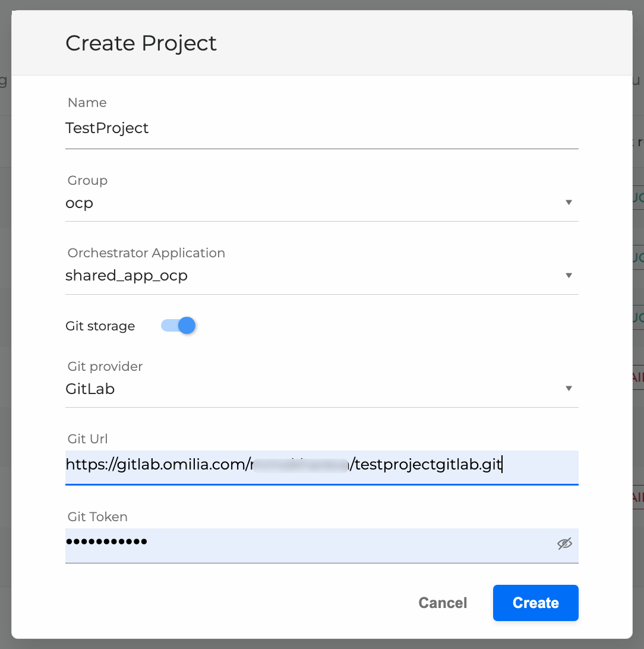Image resolution: width=644 pixels, height=649 pixels.
Task: Click Cancel to dismiss the dialog
Action: (x=442, y=603)
